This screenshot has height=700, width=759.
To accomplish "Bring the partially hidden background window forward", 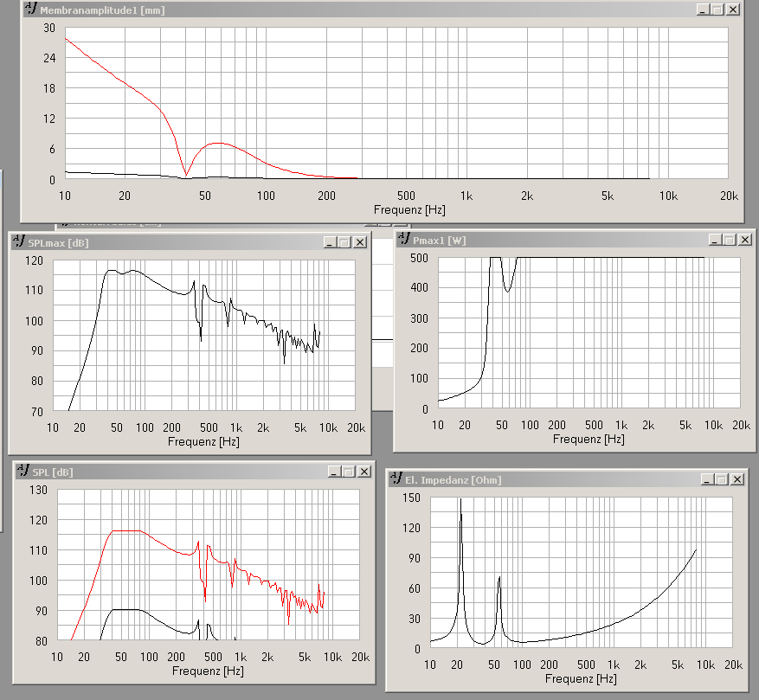I will [x=232, y=224].
